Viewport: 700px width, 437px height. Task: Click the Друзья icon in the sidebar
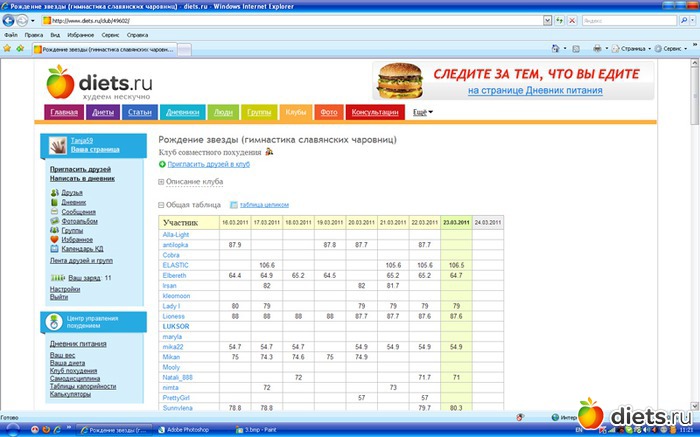point(54,192)
